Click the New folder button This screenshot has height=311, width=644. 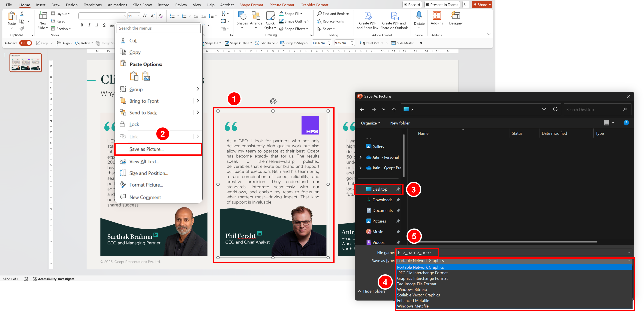pos(400,123)
